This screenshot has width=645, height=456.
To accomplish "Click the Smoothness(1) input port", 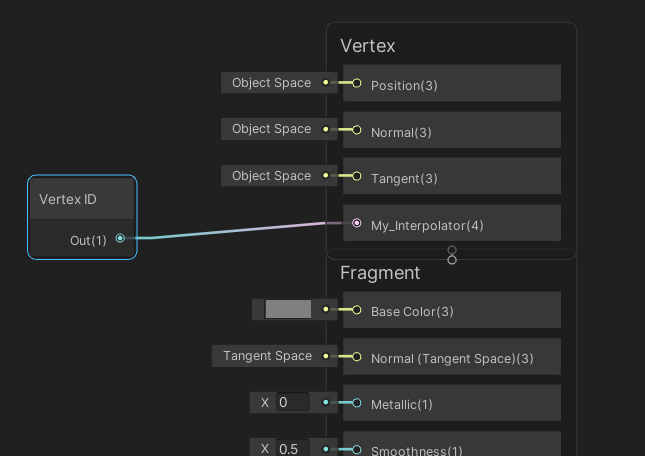I will [357, 449].
